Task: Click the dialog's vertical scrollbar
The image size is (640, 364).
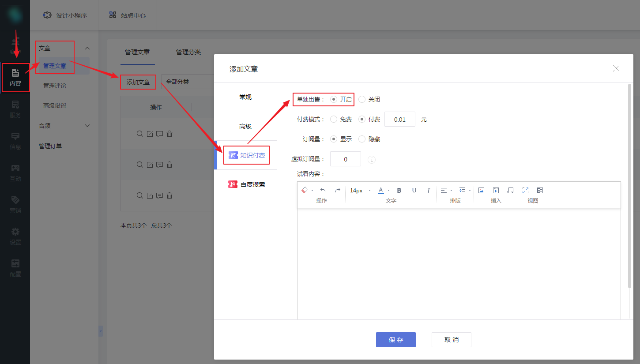Action: (x=629, y=185)
